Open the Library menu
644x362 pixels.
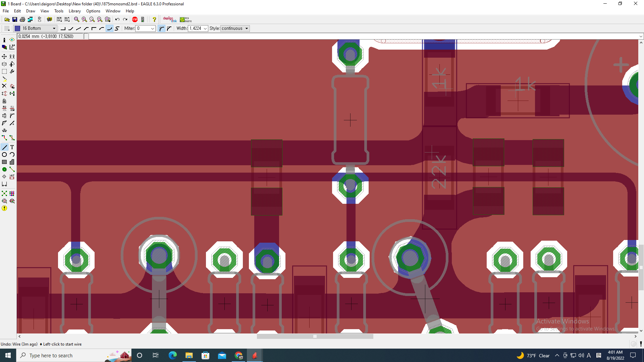click(x=75, y=11)
